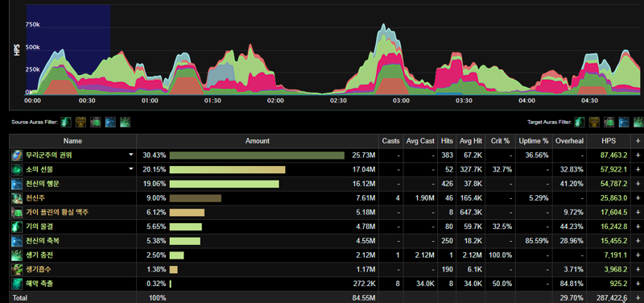644x303 pixels.
Task: Toggle the green-gold sparkle Target Auras Filter icon
Action: 638,122
